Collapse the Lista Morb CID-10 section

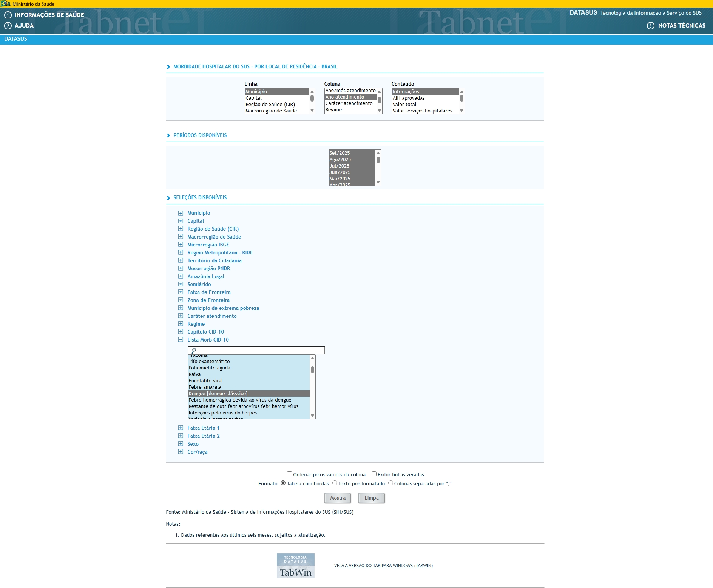181,339
